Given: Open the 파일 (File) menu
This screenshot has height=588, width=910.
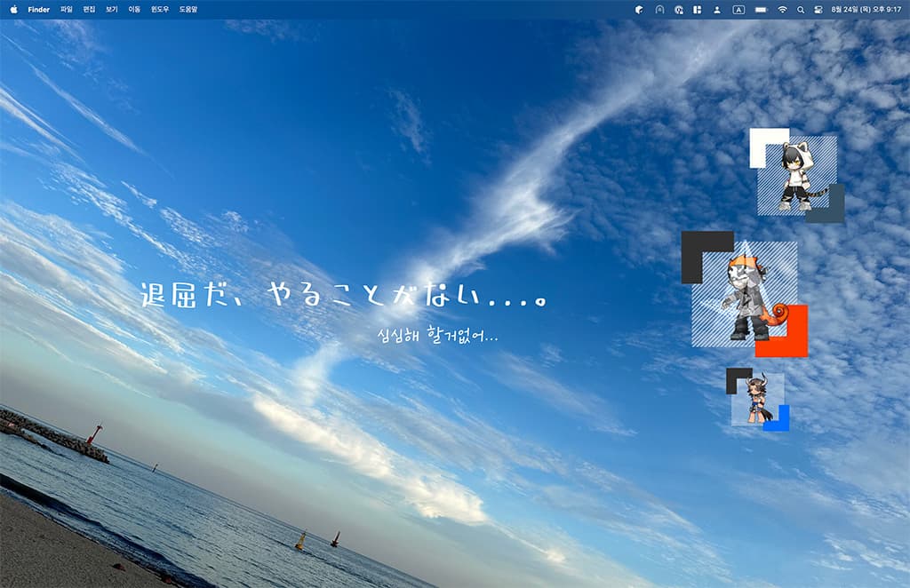Looking at the screenshot, I should click(x=67, y=9).
